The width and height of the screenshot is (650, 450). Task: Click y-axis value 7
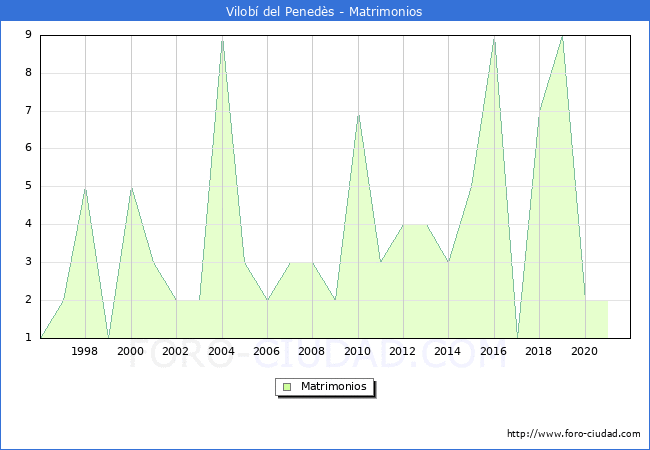[x=28, y=111]
